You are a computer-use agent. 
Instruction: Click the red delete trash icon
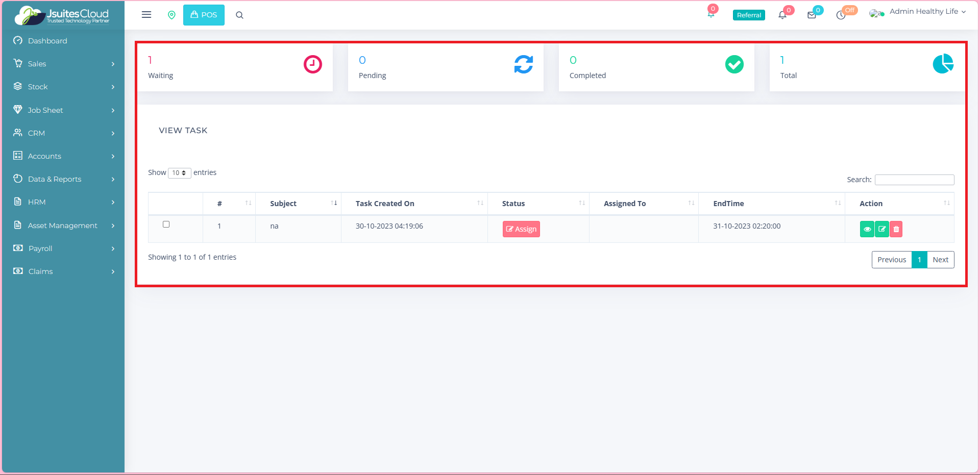coord(896,229)
